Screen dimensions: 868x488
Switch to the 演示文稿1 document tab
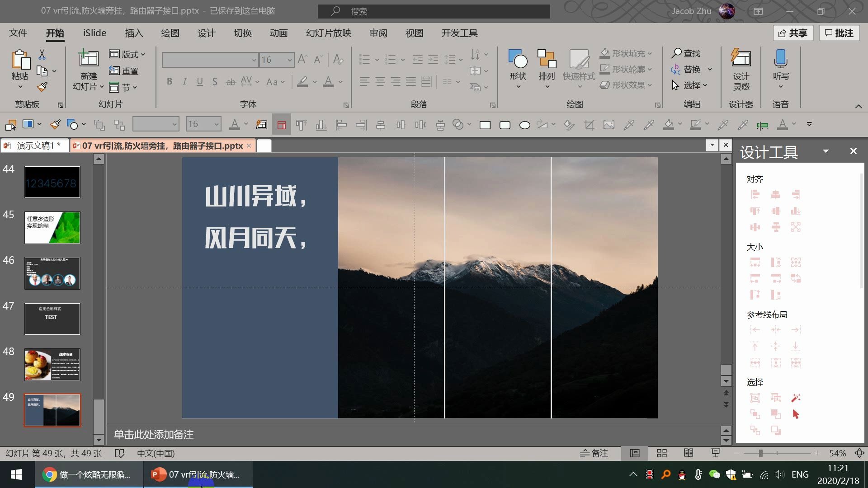point(35,145)
